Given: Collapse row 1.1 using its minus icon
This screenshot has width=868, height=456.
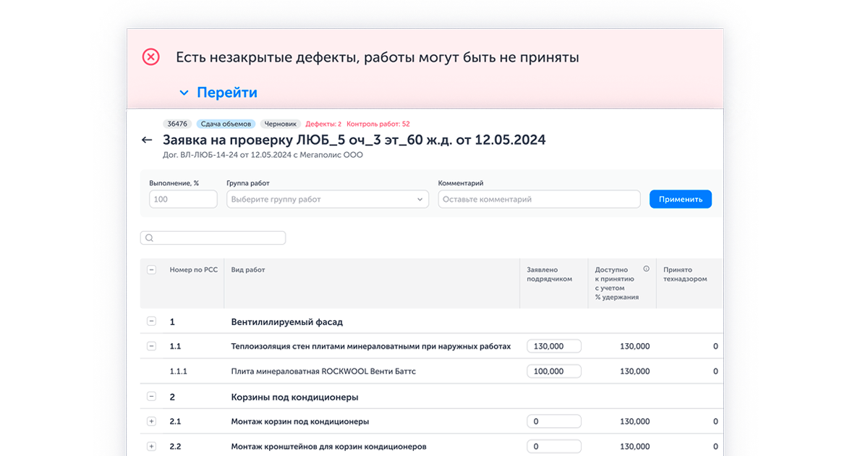Looking at the screenshot, I should pos(151,346).
